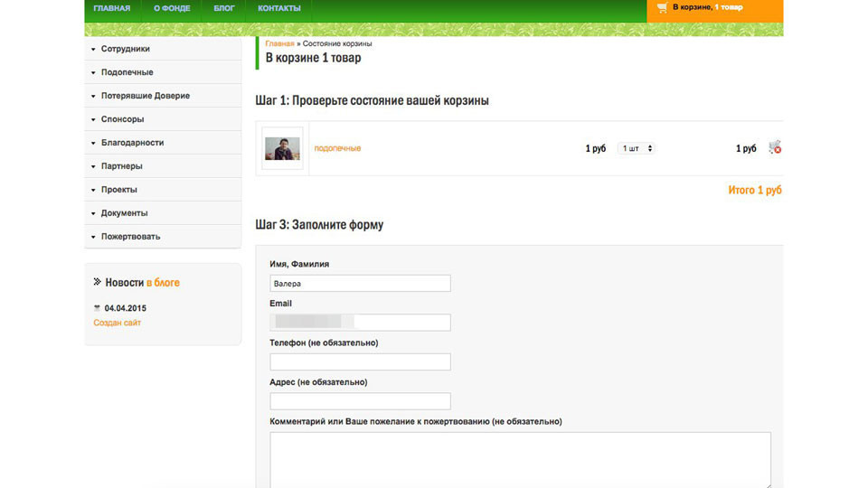Viewport: 868px width, 488px height.
Task: Go to Пожертвовать in the sidebar
Action: (x=163, y=236)
